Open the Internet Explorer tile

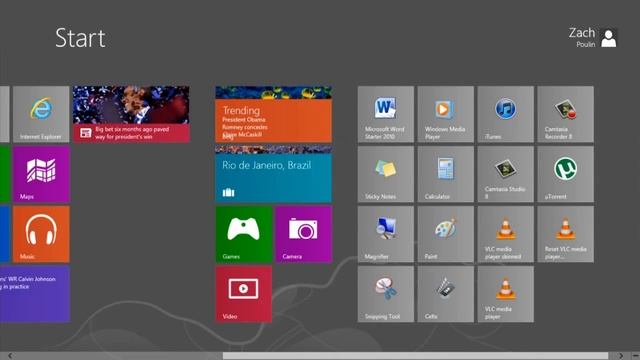point(41,114)
